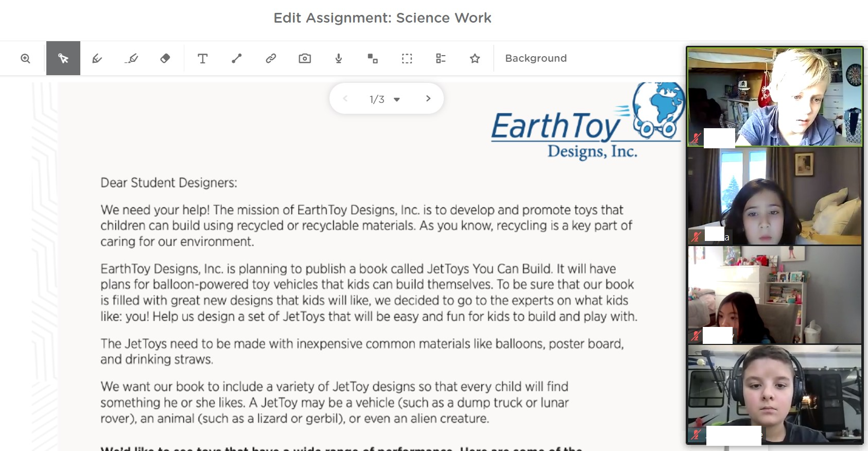
Task: Insert a link with the link tool
Action: (x=271, y=59)
